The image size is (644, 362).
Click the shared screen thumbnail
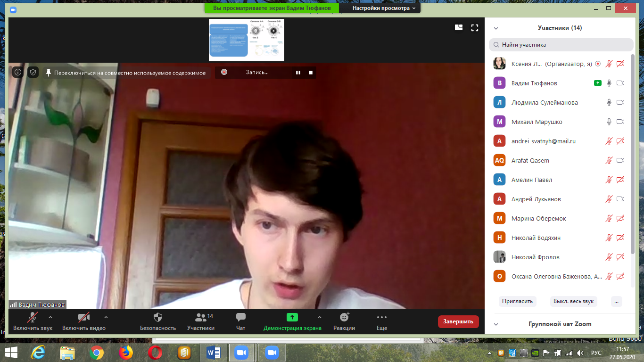point(247,40)
